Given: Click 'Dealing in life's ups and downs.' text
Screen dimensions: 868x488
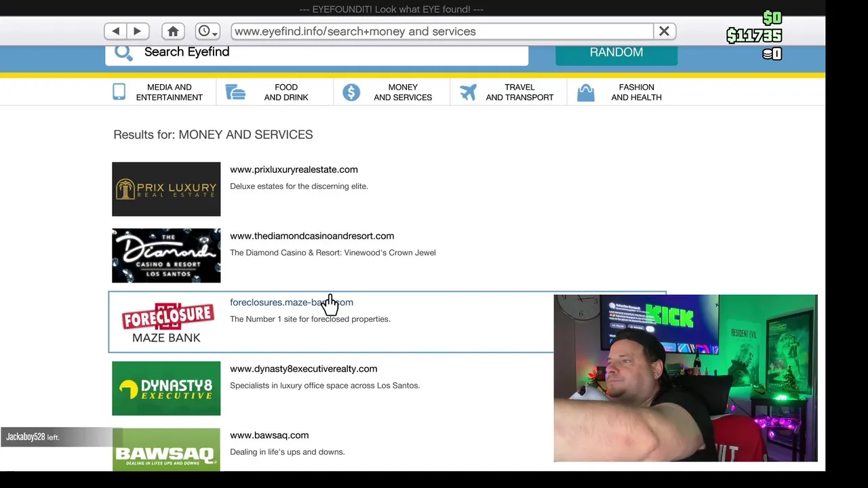Looking at the screenshot, I should [x=288, y=452].
